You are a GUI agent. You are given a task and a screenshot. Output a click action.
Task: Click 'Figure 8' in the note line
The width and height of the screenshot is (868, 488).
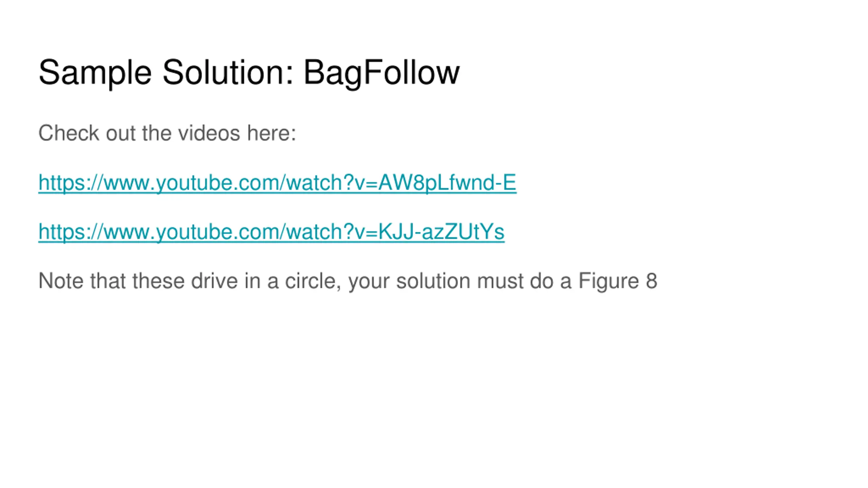tap(618, 281)
